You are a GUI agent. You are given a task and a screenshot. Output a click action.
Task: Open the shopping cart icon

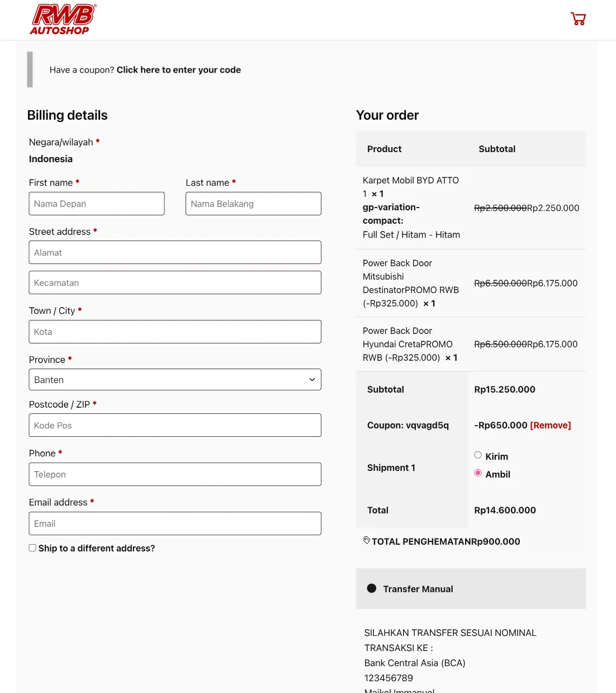[578, 18]
